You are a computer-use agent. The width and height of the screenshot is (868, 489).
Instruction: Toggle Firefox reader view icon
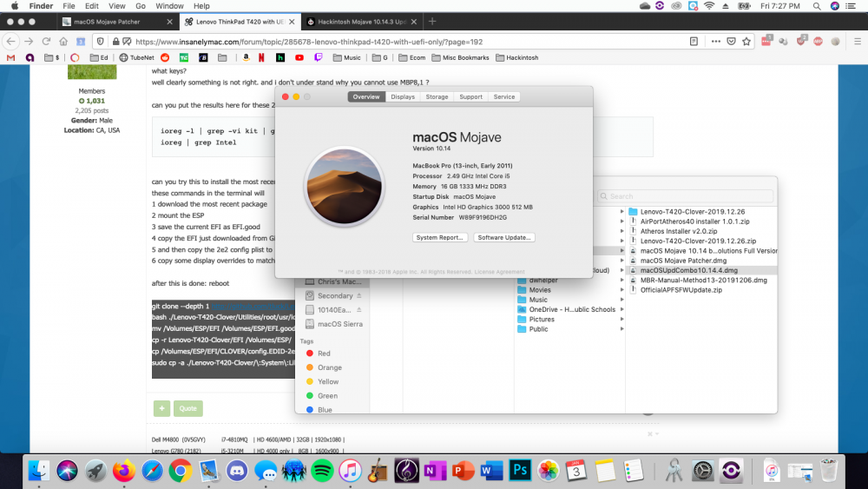click(694, 42)
